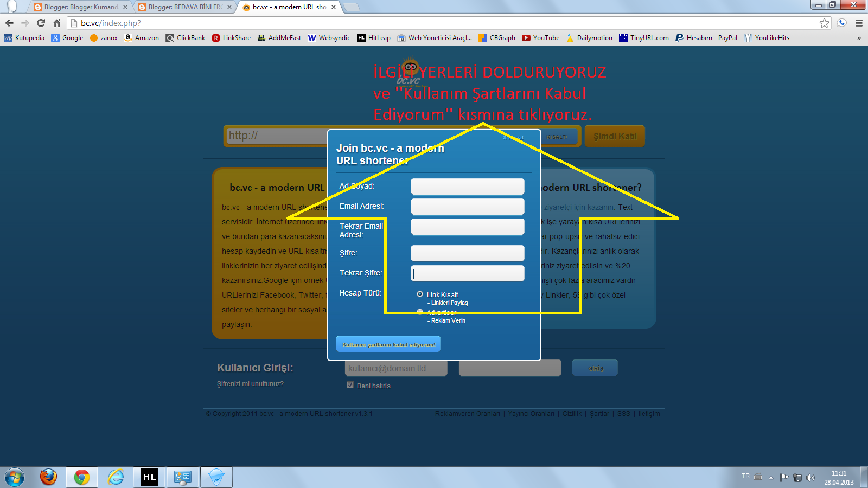Screen dimensions: 868x488
Task: Open the YouTube bookmark
Action: click(x=541, y=38)
